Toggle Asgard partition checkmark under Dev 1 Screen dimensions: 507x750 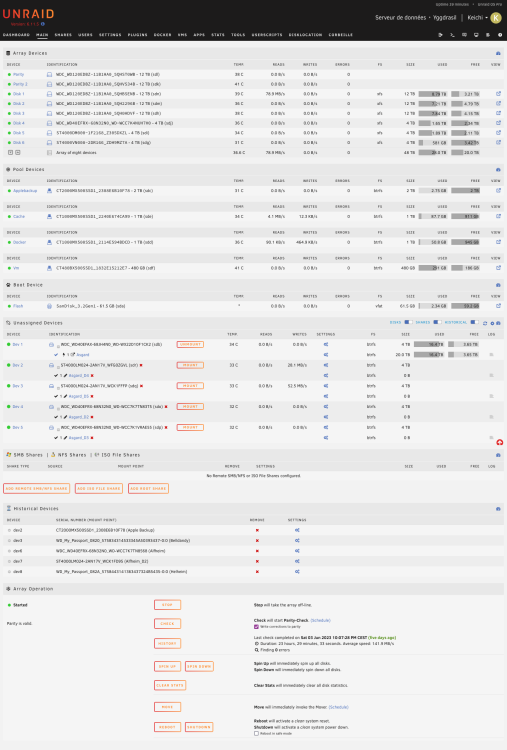56,355
